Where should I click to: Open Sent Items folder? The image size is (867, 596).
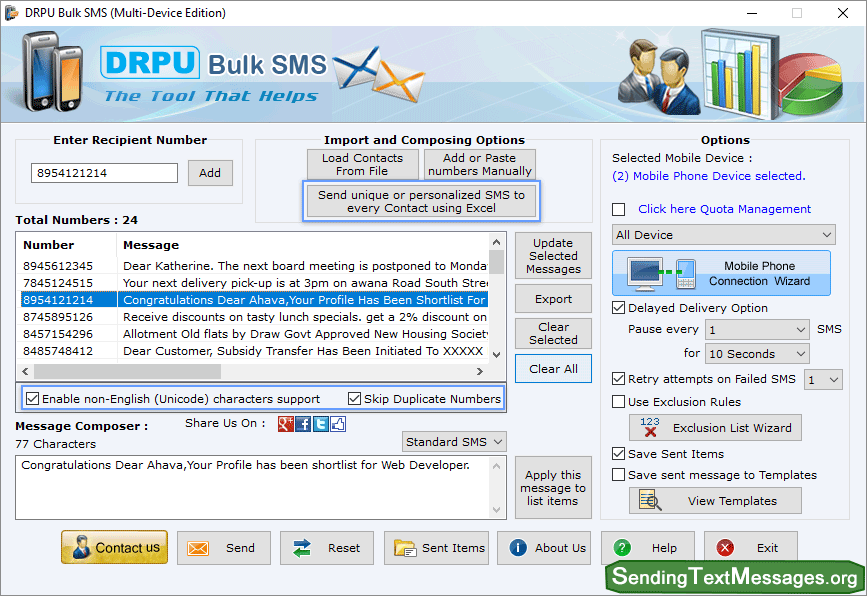coord(436,548)
